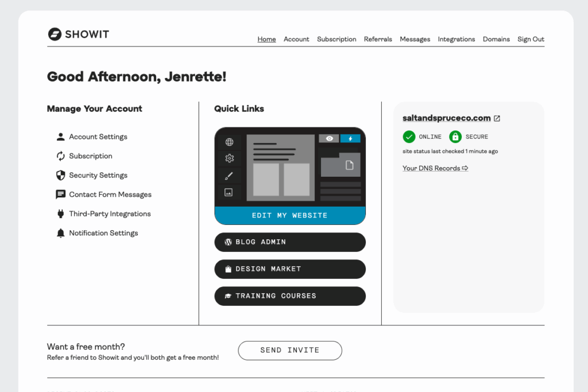Click the eye preview icon in editor graphic

[329, 139]
